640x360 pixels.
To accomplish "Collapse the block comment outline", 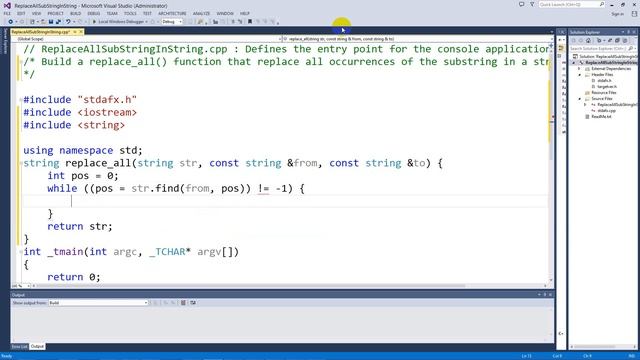I will pyautogui.click(x=21, y=62).
